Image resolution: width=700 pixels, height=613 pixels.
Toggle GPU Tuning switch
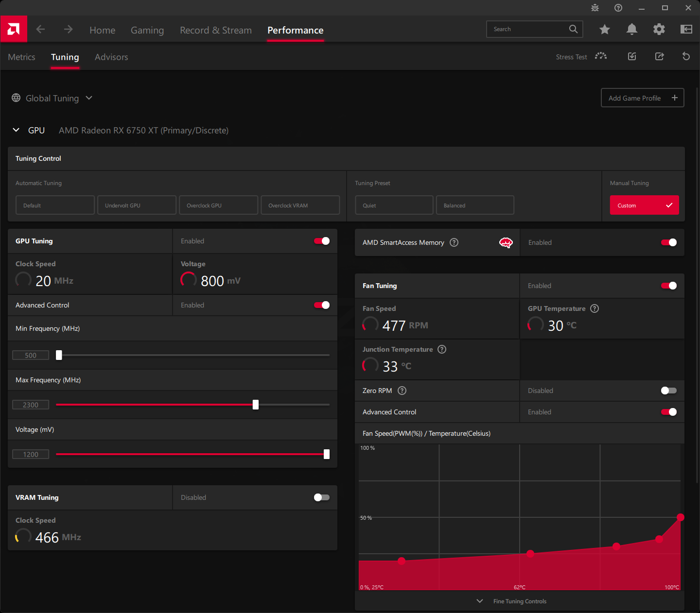pos(322,241)
